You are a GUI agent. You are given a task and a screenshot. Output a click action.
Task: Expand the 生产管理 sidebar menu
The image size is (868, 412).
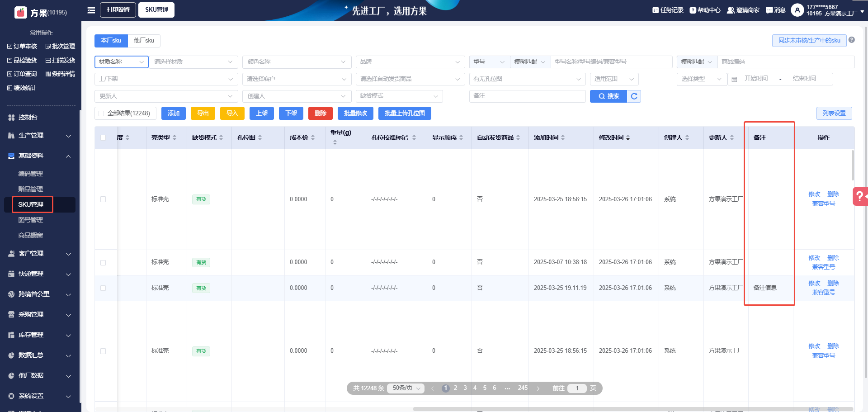click(41, 136)
